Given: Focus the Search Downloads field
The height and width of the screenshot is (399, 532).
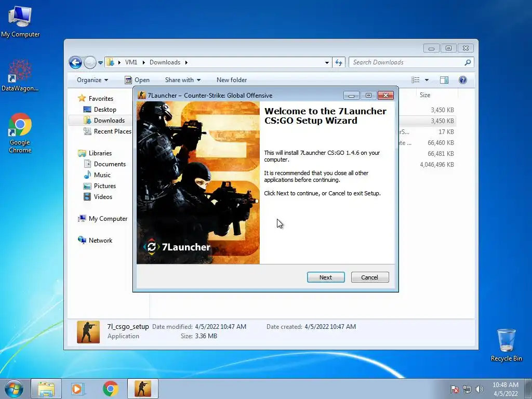Looking at the screenshot, I should point(407,62).
